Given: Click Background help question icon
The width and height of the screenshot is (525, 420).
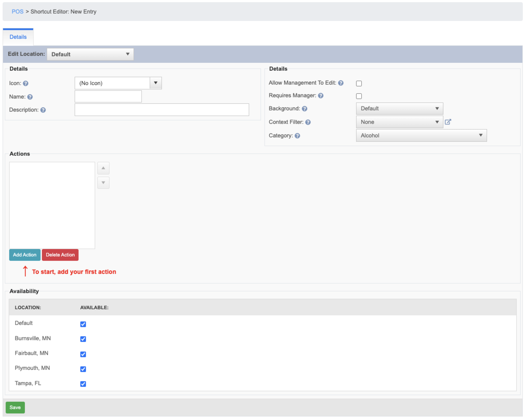Looking at the screenshot, I should pos(304,109).
